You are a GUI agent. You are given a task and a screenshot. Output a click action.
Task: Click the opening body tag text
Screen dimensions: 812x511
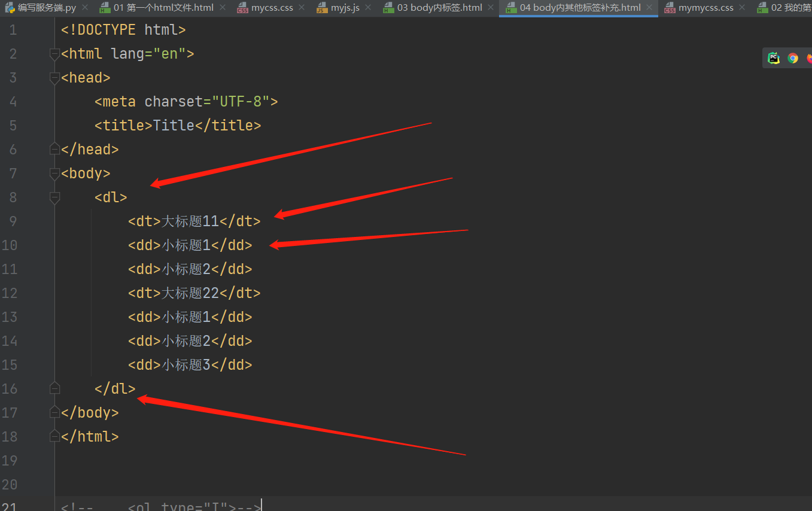(86, 174)
